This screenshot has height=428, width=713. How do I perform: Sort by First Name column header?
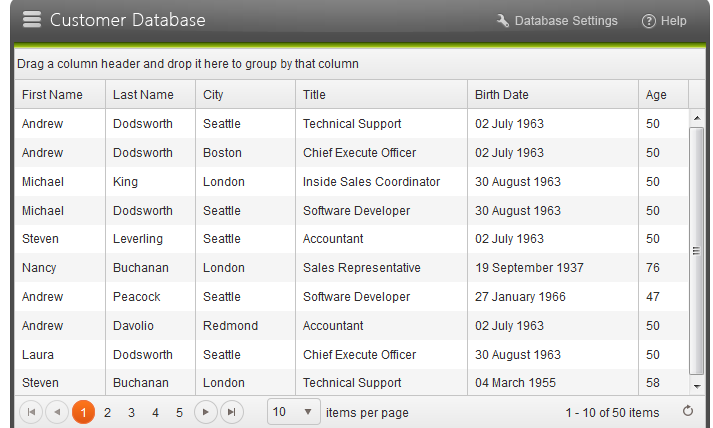pyautogui.click(x=52, y=95)
